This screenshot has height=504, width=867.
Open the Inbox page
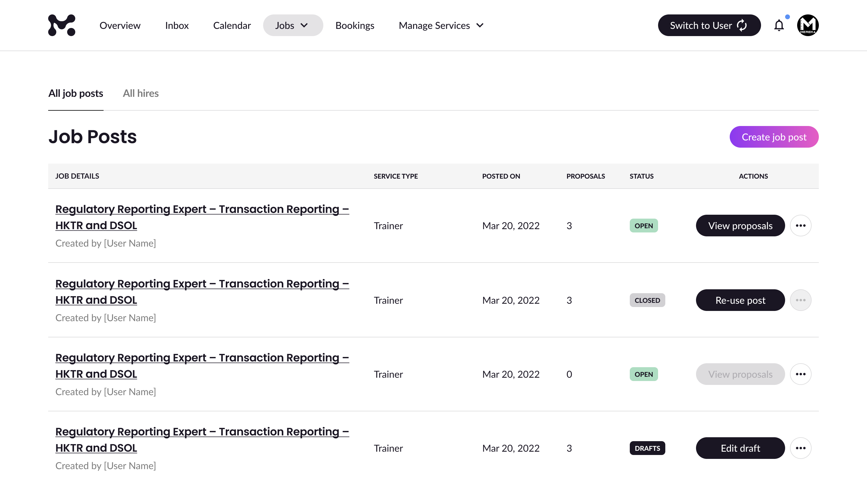point(176,26)
